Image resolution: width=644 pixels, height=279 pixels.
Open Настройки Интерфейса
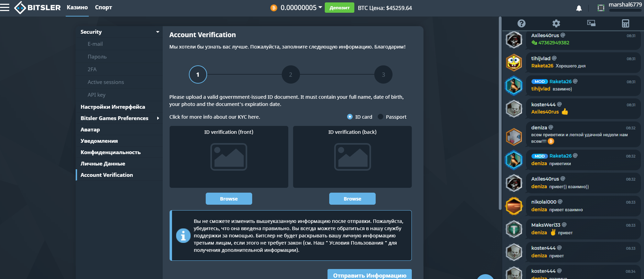(113, 107)
